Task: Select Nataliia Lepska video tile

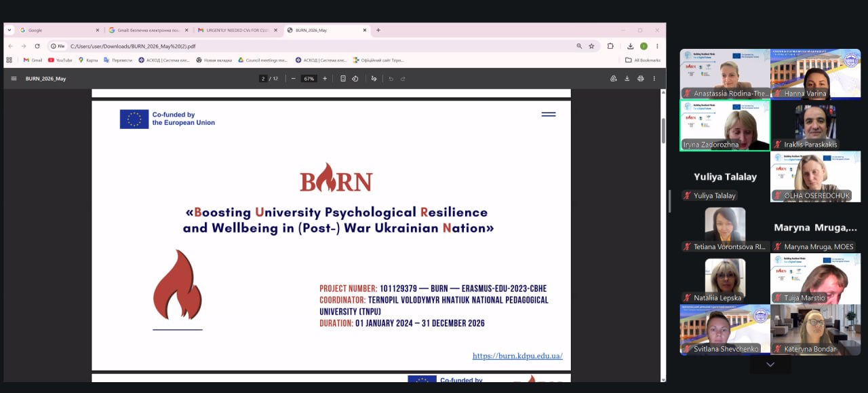Action: [725, 278]
